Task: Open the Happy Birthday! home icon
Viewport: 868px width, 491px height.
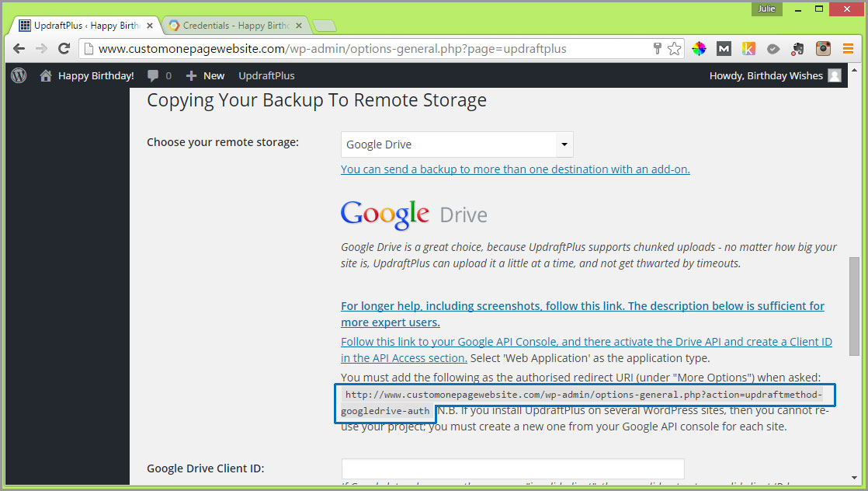Action: [x=45, y=75]
